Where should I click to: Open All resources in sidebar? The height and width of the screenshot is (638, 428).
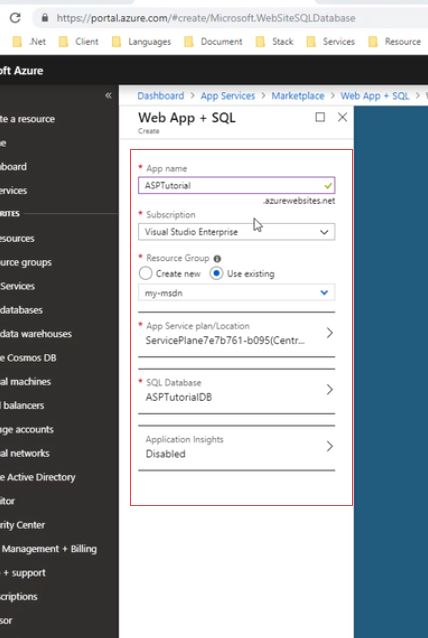17,238
